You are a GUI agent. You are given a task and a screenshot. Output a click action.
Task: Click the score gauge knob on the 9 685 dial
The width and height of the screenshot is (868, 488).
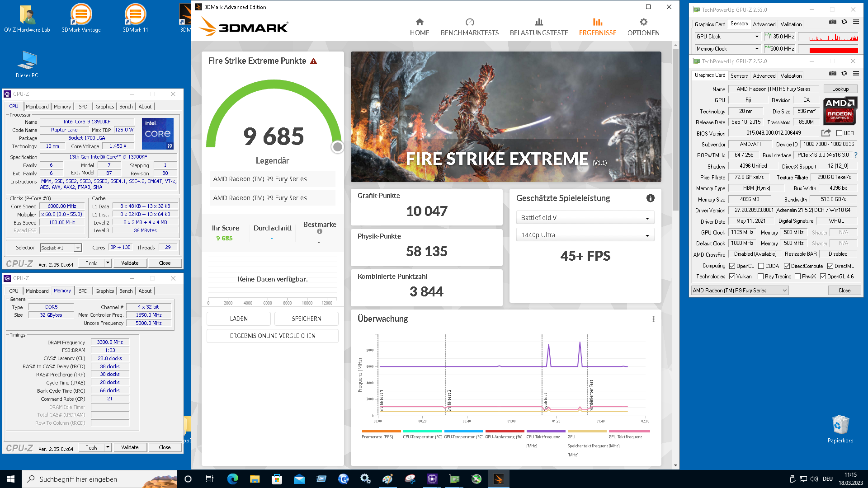(337, 147)
